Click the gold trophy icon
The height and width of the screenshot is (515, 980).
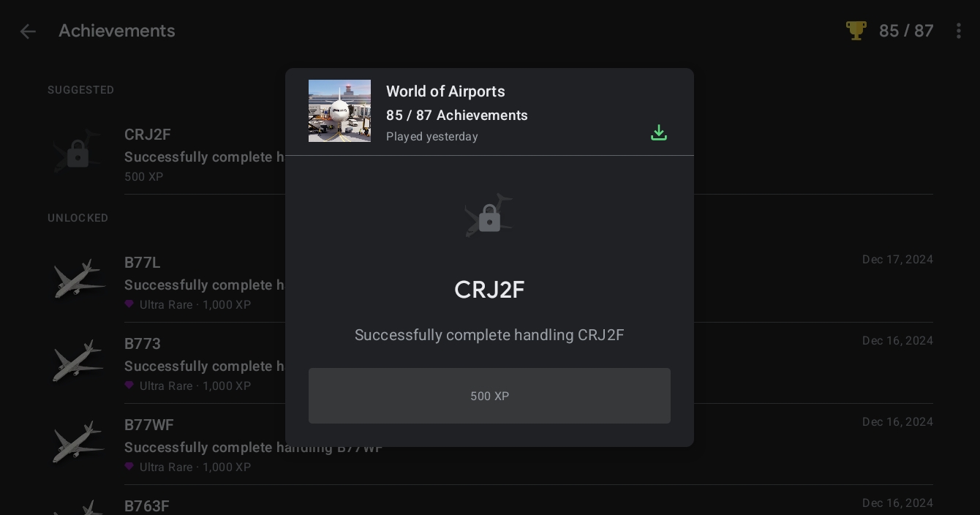click(x=856, y=31)
